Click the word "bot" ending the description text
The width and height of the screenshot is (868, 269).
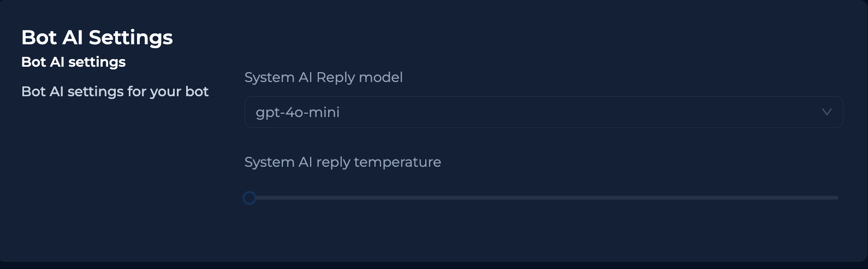pyautogui.click(x=197, y=91)
